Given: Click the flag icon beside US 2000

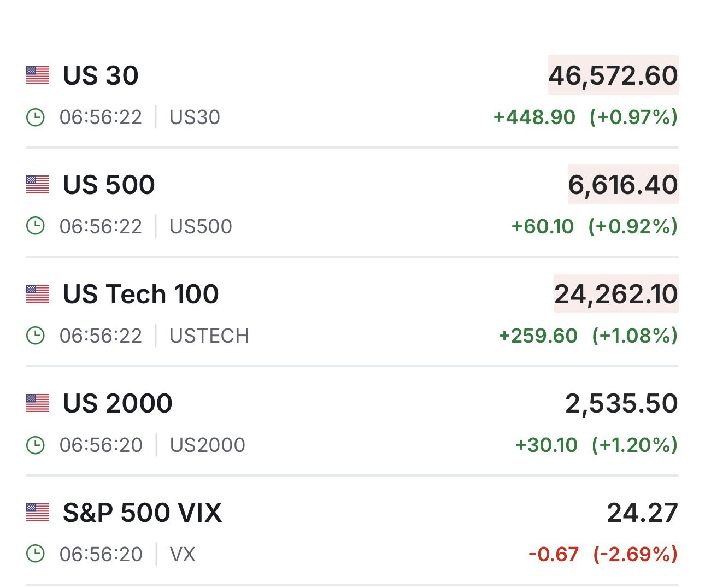Looking at the screenshot, I should tap(38, 403).
